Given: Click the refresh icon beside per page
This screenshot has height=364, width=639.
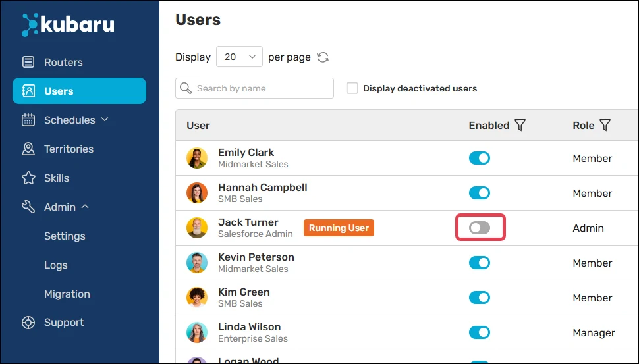Looking at the screenshot, I should coord(323,57).
